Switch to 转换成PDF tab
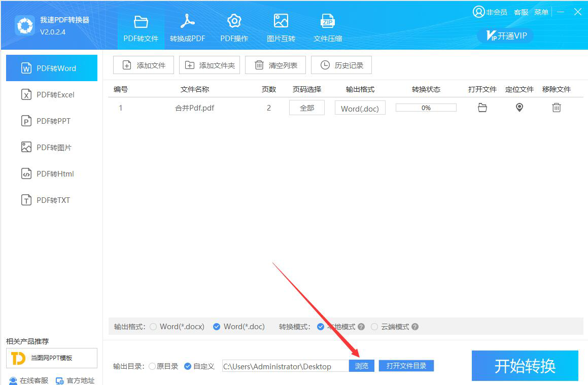 (x=188, y=28)
